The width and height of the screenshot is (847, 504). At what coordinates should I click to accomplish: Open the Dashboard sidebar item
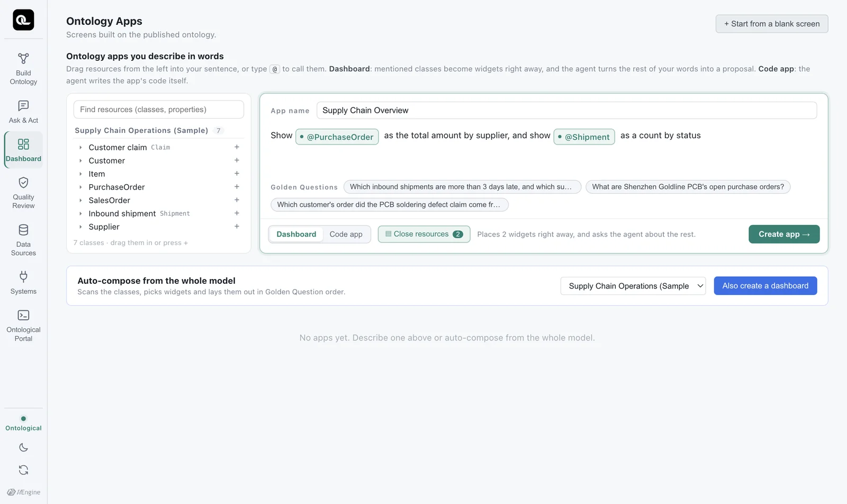click(23, 150)
